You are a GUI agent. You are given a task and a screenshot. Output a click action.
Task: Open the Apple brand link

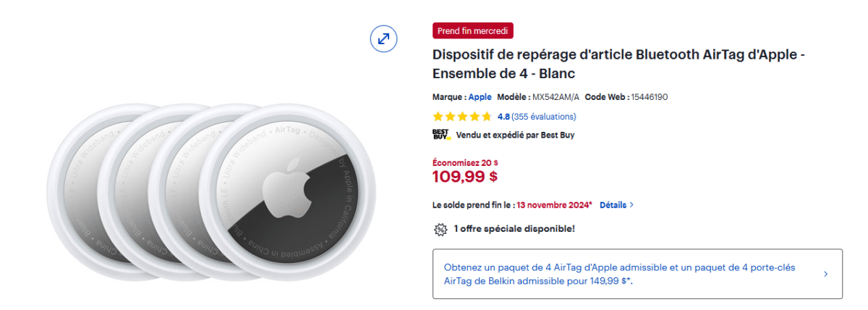pos(480,97)
